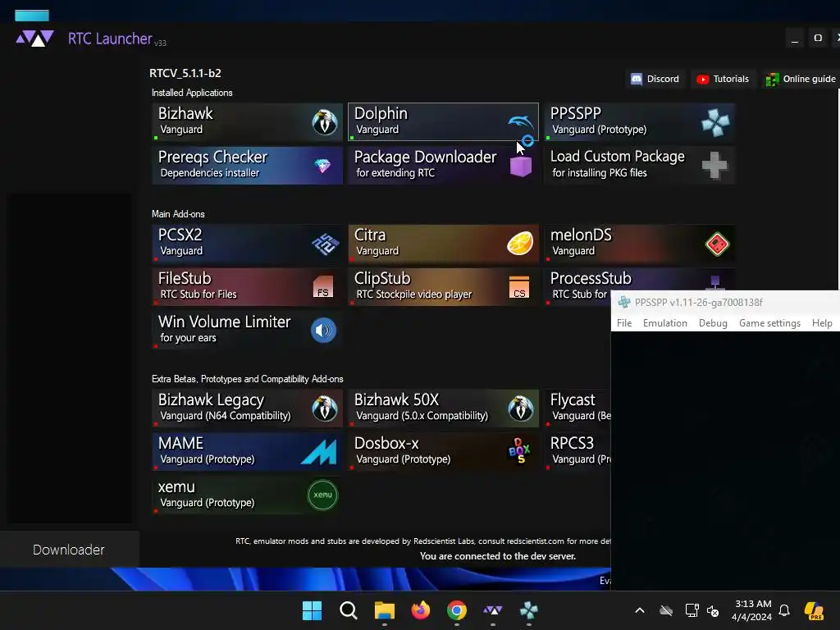Viewport: 840px width, 630px height.
Task: Switch to RTC Launcher taskbar icon
Action: (x=492, y=610)
